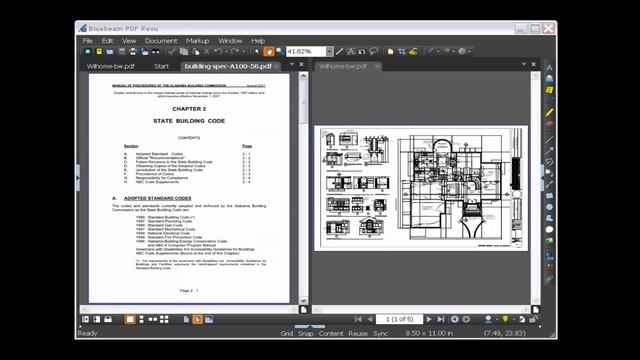Click the redo toolbar icon
Screen dimensions: 640x360
(x=235, y=51)
